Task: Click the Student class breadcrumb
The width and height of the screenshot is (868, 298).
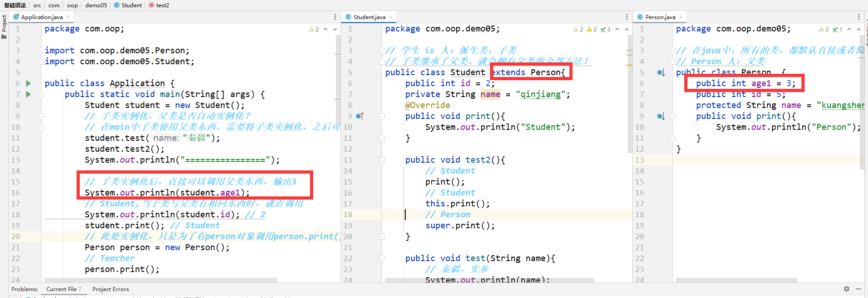Action: [x=128, y=5]
